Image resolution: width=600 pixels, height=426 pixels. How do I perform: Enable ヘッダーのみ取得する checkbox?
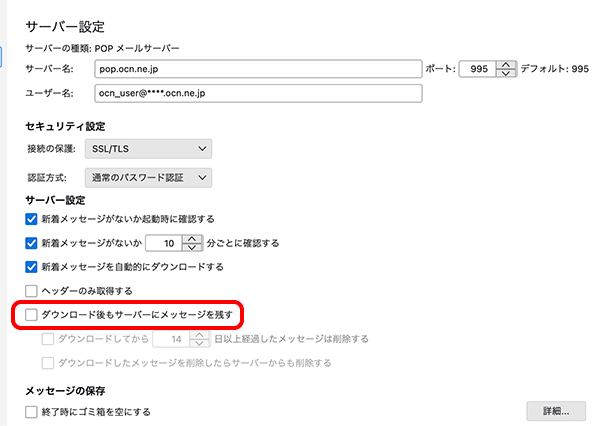[x=31, y=291]
